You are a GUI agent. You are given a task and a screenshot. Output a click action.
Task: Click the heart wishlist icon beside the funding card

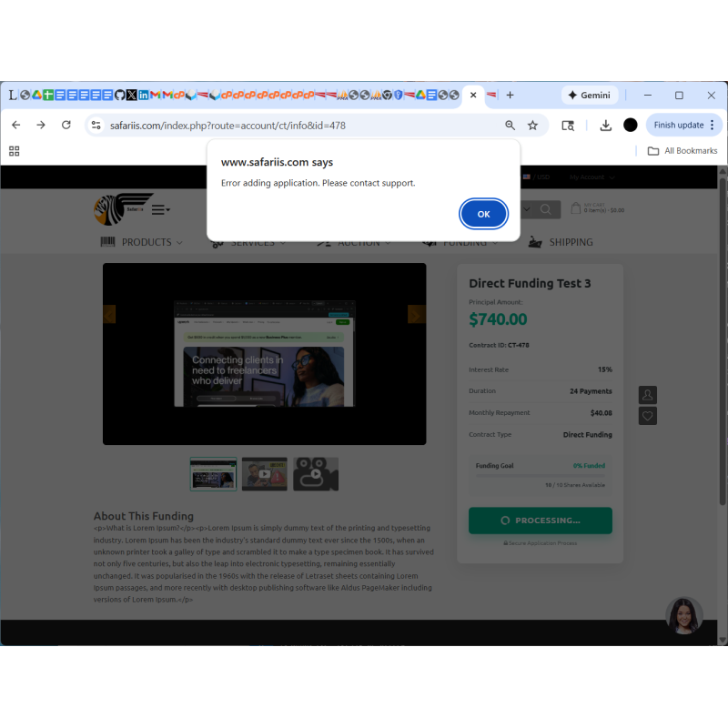point(647,416)
